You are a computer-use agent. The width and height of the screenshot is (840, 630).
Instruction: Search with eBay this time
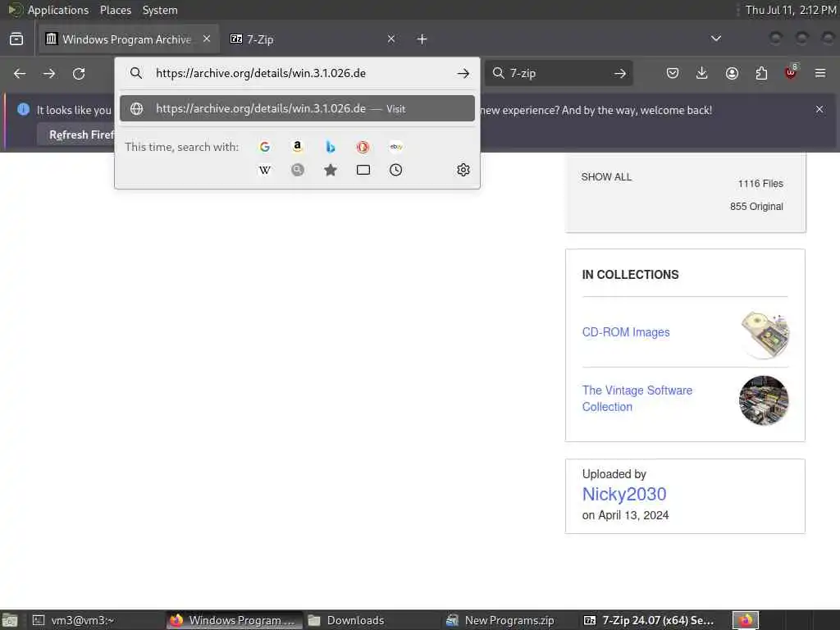(396, 147)
